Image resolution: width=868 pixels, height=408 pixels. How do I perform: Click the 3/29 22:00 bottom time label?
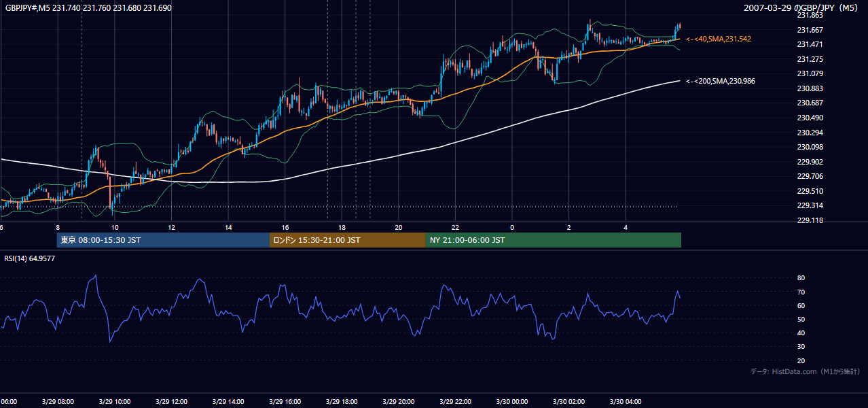455,402
